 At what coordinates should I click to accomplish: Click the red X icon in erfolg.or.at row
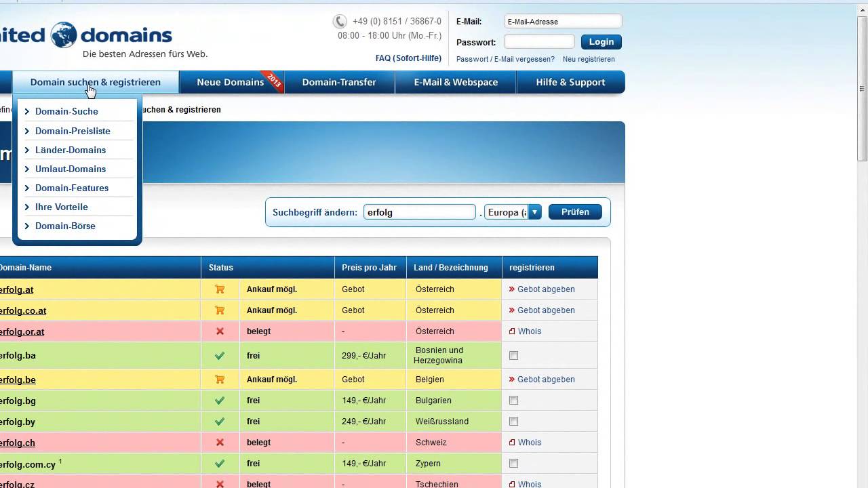[220, 331]
